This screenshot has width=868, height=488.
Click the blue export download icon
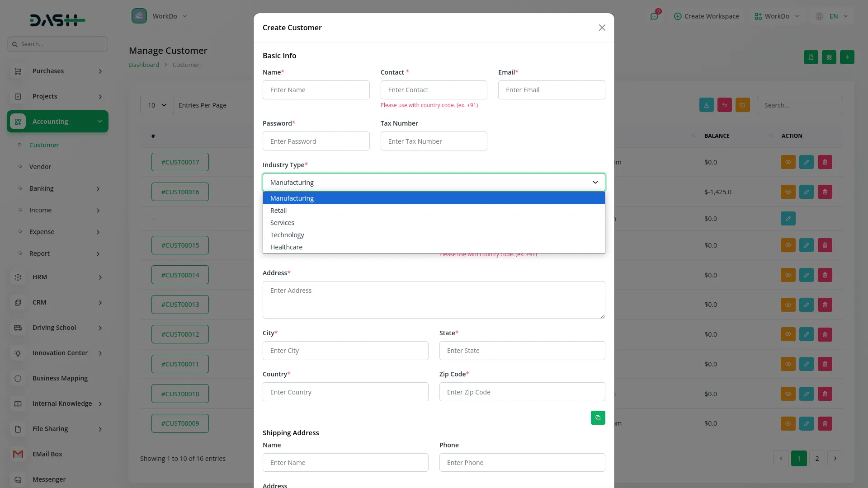point(706,105)
